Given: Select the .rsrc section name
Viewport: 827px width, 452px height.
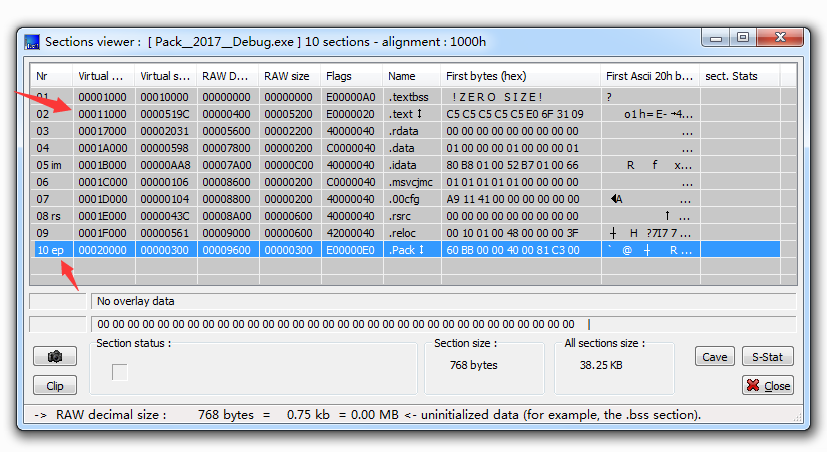Looking at the screenshot, I should pyautogui.click(x=400, y=216).
